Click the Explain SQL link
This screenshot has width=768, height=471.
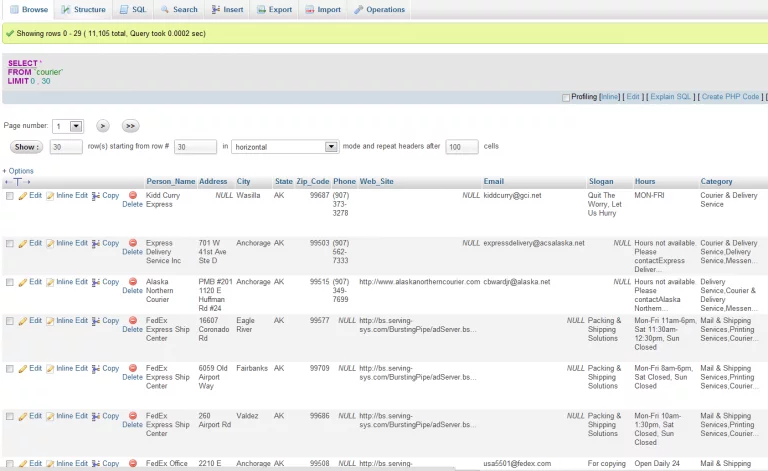click(x=670, y=97)
